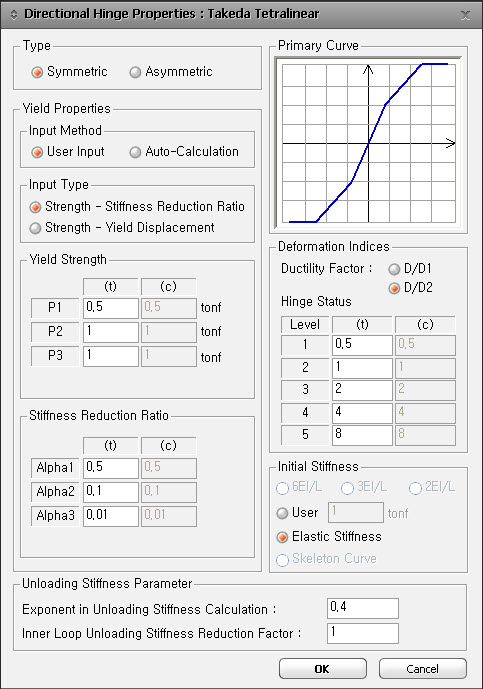
Task: Click the Primary Curve graph preview
Action: pyautogui.click(x=368, y=143)
